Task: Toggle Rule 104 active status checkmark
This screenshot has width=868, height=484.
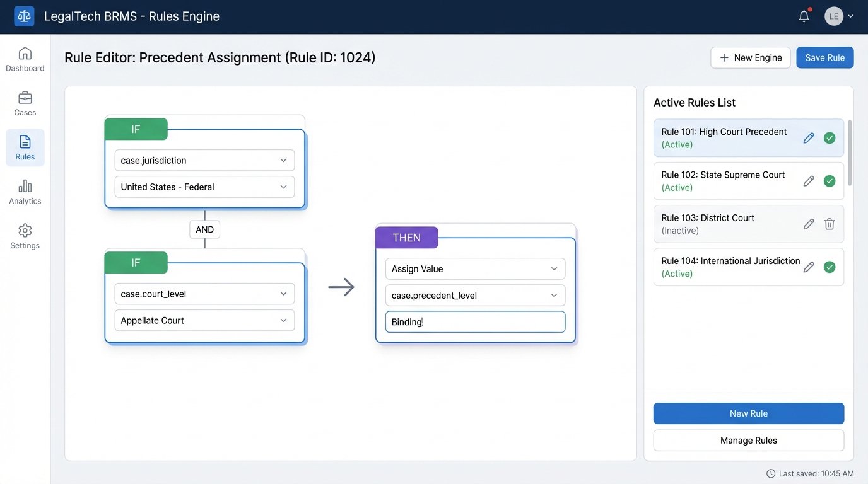Action: pos(830,267)
